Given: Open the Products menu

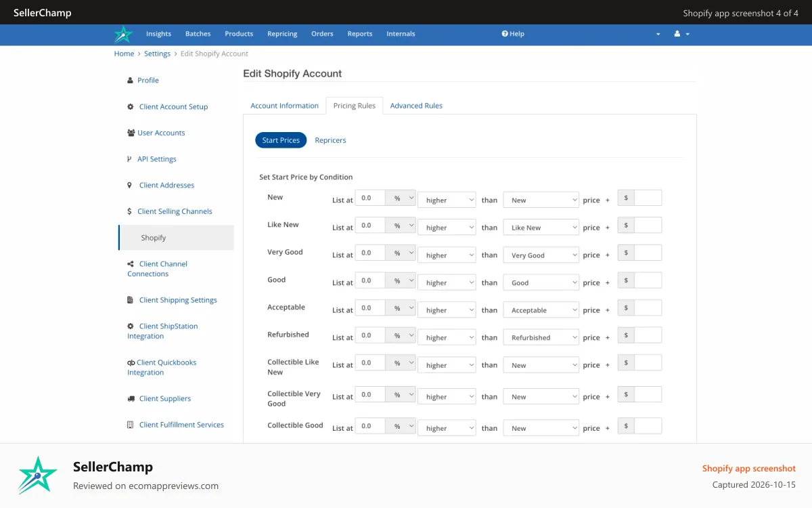Looking at the screenshot, I should 239,34.
